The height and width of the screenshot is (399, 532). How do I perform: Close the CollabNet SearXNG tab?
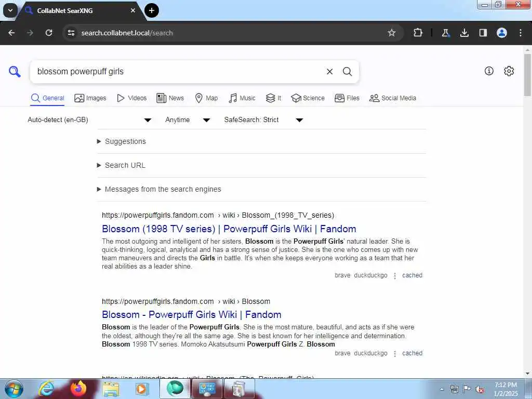coord(133,10)
